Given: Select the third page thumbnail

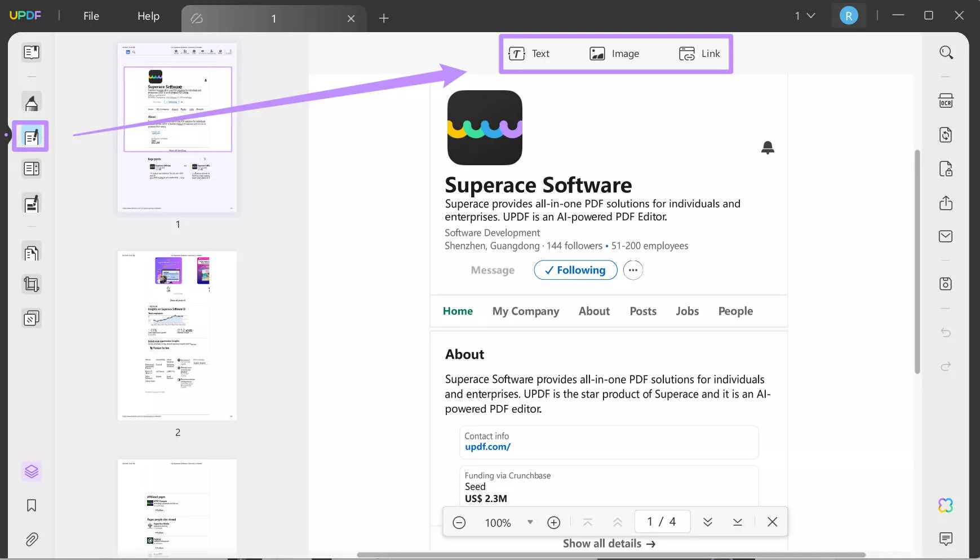Looking at the screenshot, I should (178, 508).
